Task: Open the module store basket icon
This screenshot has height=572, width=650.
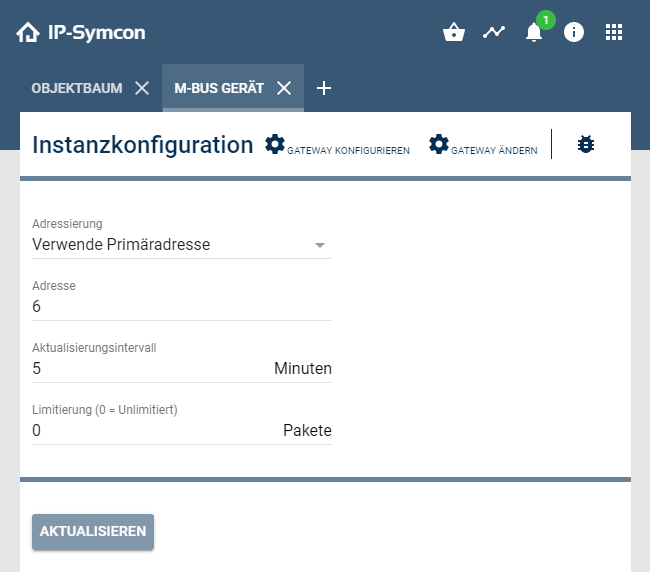Action: [454, 32]
